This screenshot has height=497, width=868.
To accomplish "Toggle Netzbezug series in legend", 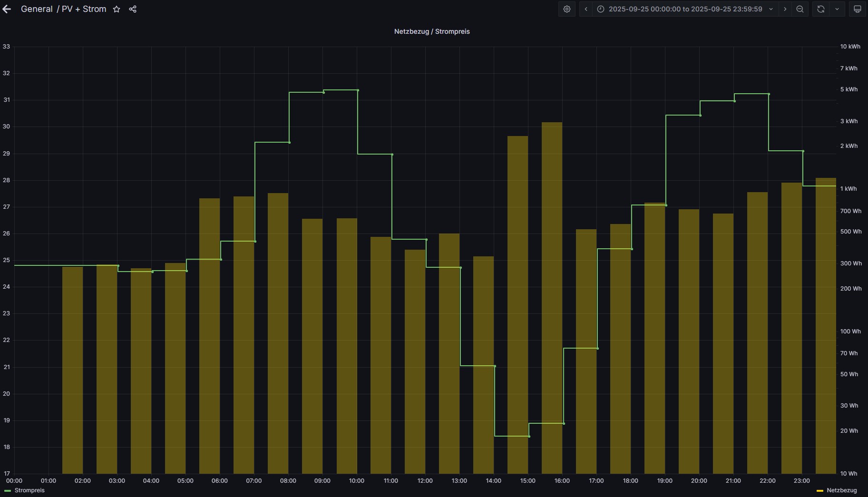I will click(841, 490).
